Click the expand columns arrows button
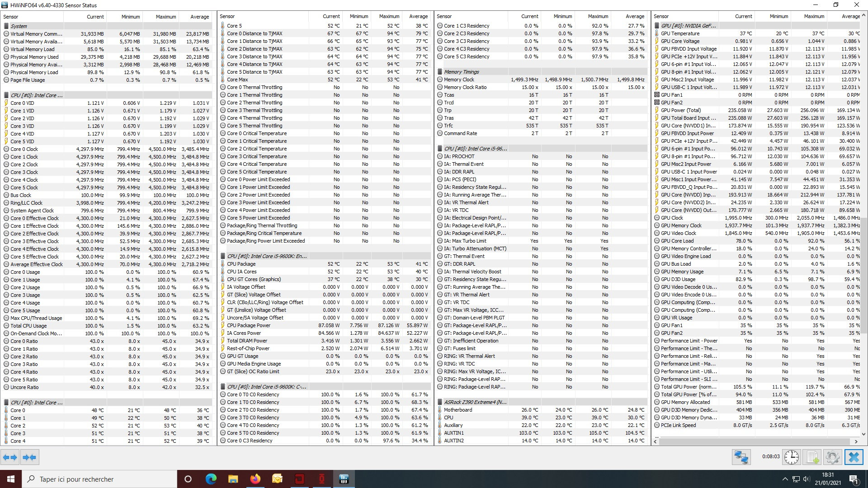This screenshot has width=868, height=488. click(x=10, y=457)
